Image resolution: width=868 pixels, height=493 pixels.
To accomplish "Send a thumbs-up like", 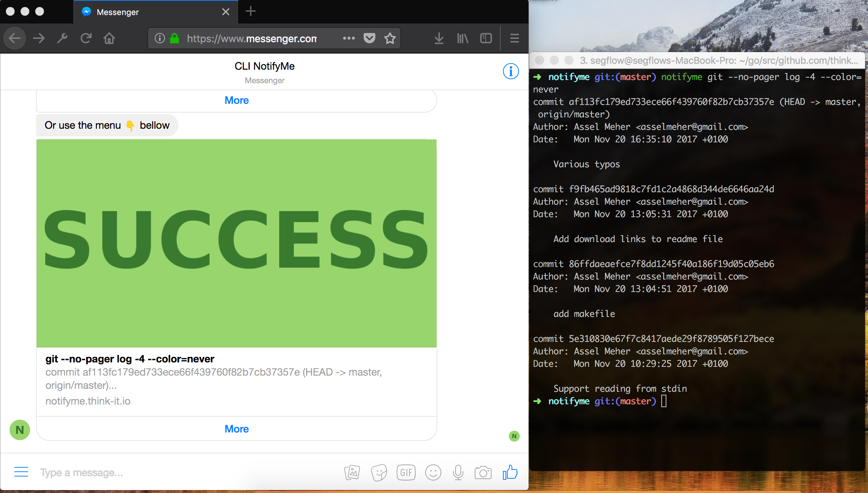I will [510, 472].
